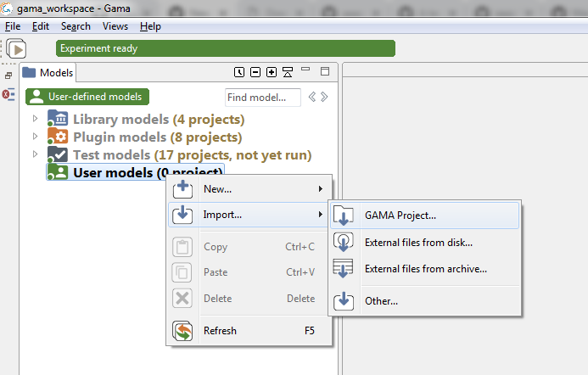
Task: Click the Other import icon
Action: click(x=344, y=301)
